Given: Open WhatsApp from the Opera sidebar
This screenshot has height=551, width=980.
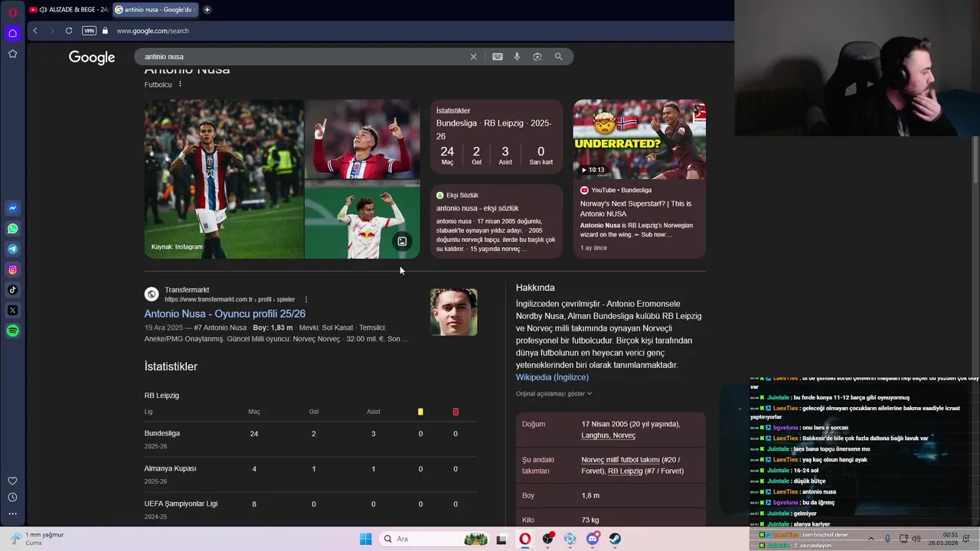Looking at the screenshot, I should [12, 229].
